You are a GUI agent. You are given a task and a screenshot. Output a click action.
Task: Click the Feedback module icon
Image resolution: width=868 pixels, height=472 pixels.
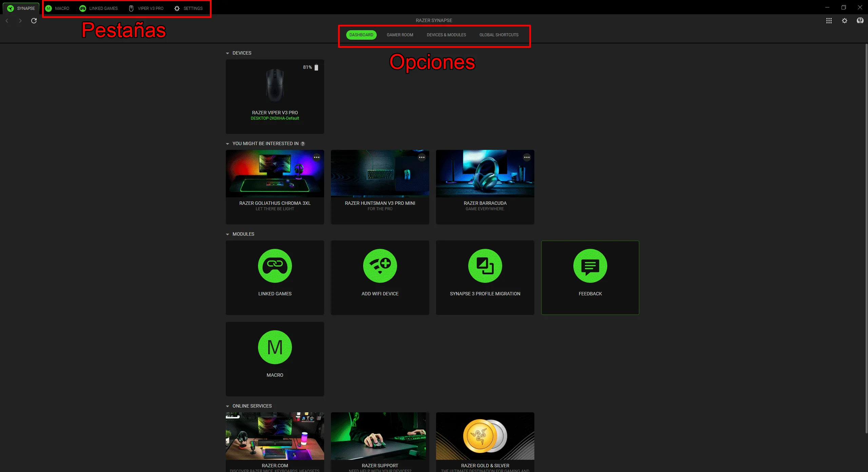(x=590, y=266)
